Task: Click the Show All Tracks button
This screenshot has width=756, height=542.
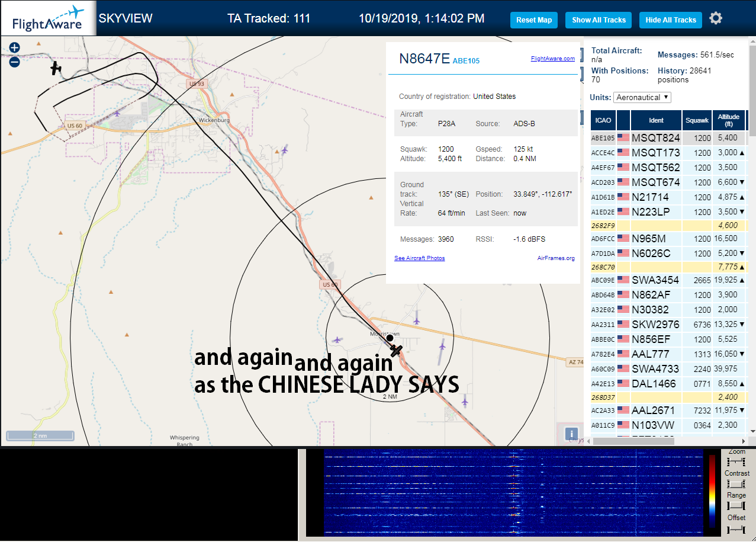Action: (x=599, y=20)
